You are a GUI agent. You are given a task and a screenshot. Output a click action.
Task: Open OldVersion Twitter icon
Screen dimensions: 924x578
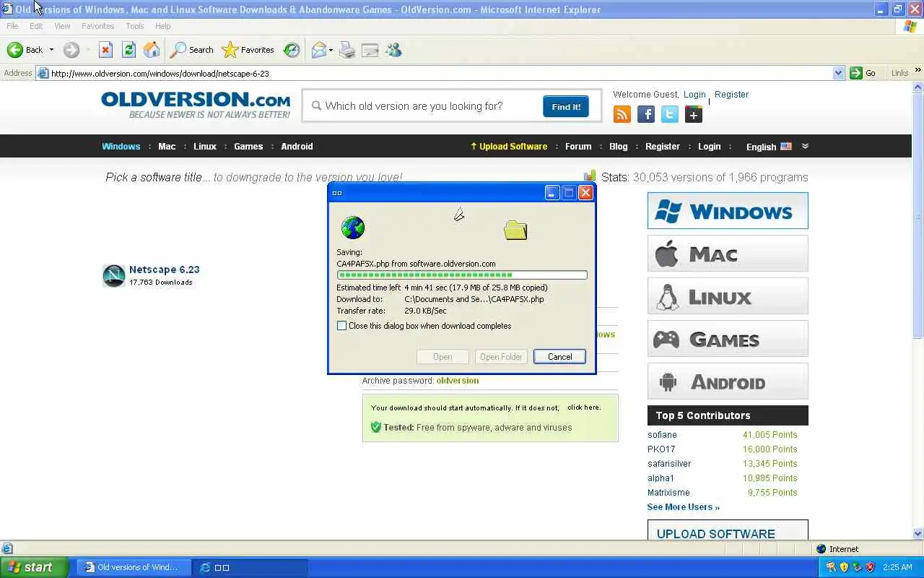(x=670, y=114)
